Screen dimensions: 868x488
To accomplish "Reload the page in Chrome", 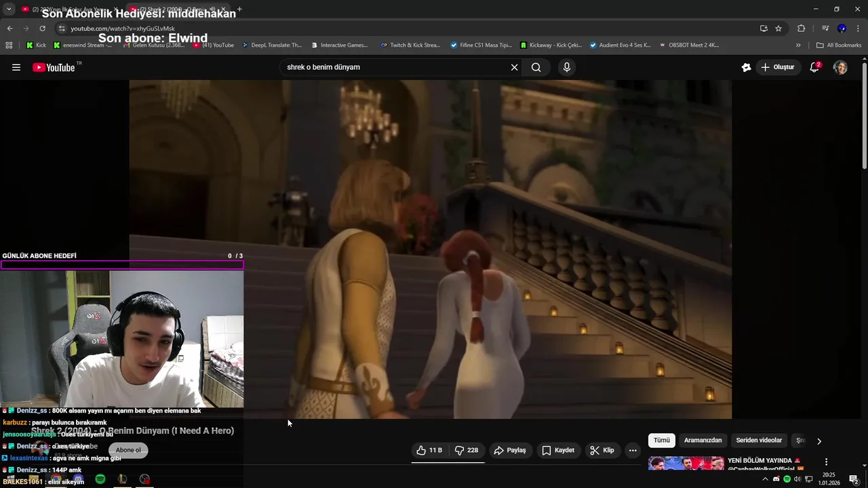I will tap(42, 28).
